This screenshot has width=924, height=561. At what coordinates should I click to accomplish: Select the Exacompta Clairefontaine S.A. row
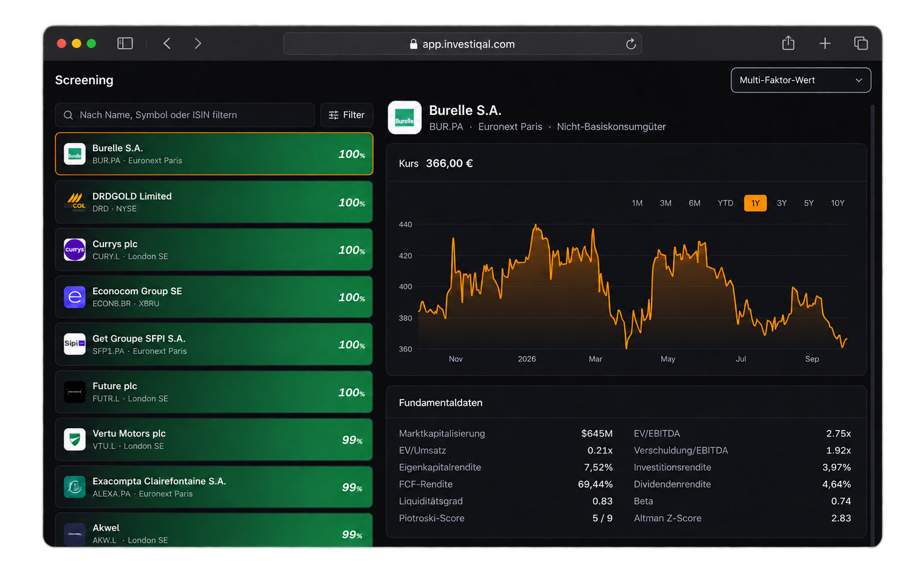point(214,487)
